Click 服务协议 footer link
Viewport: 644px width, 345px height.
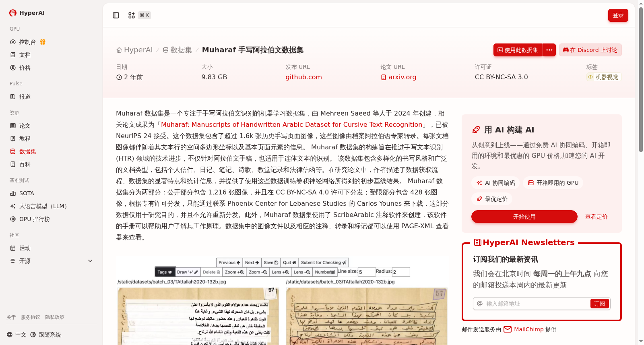[x=31, y=317]
